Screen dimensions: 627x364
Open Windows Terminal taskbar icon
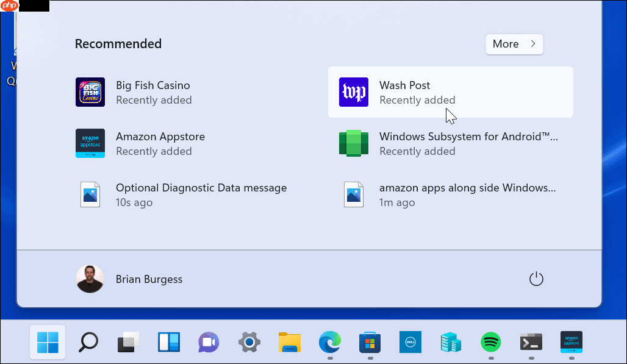point(531,343)
